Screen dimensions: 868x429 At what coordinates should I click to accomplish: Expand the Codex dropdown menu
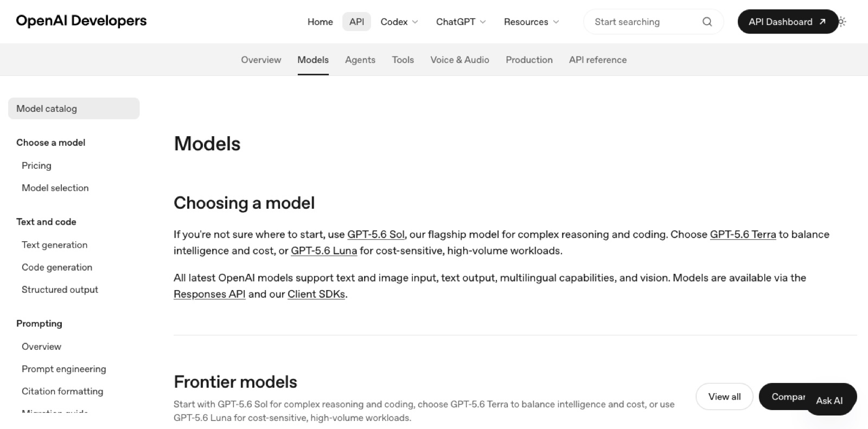(x=399, y=22)
